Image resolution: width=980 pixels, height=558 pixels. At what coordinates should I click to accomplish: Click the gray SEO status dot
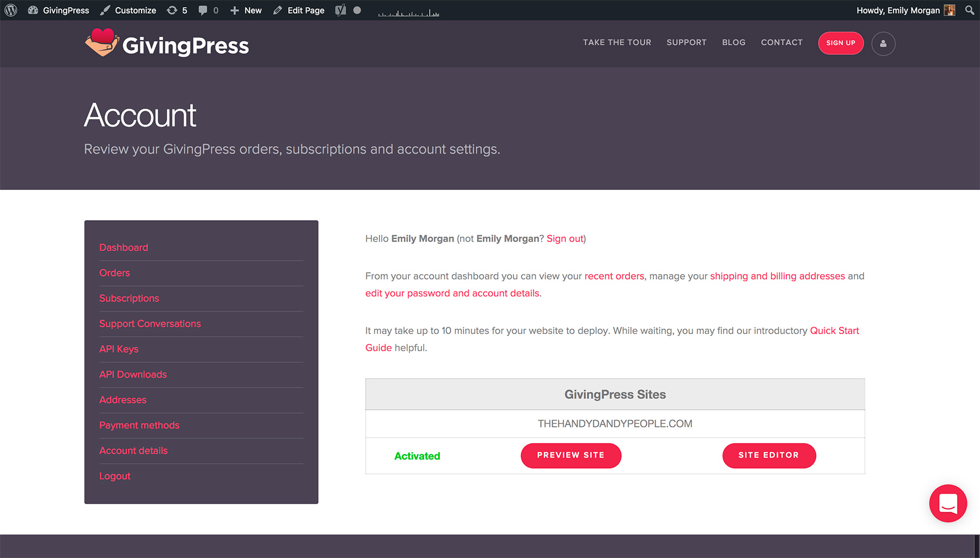tap(357, 10)
